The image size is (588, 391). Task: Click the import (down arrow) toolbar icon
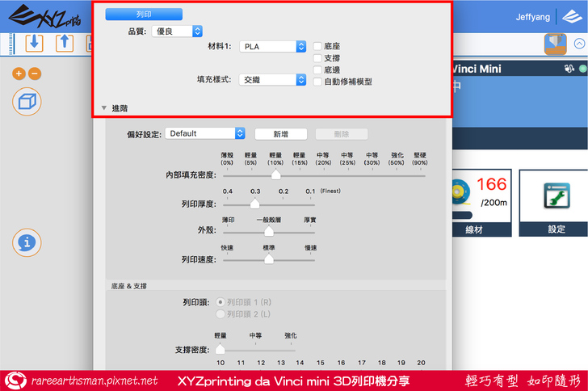coord(34,43)
